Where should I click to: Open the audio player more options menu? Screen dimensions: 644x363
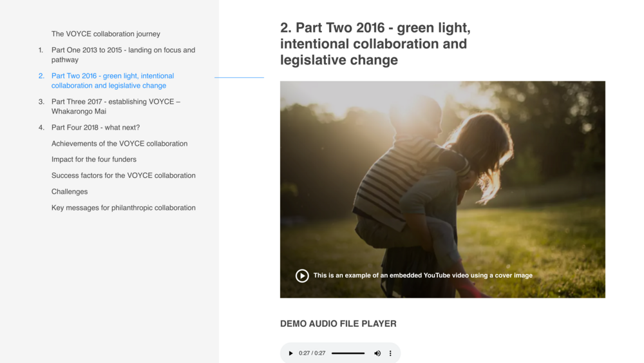click(x=390, y=353)
